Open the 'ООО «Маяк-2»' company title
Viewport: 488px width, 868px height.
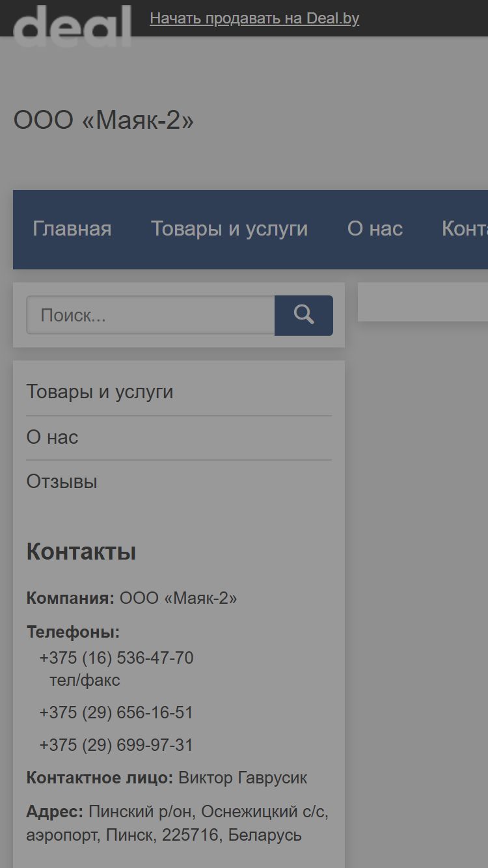103,120
